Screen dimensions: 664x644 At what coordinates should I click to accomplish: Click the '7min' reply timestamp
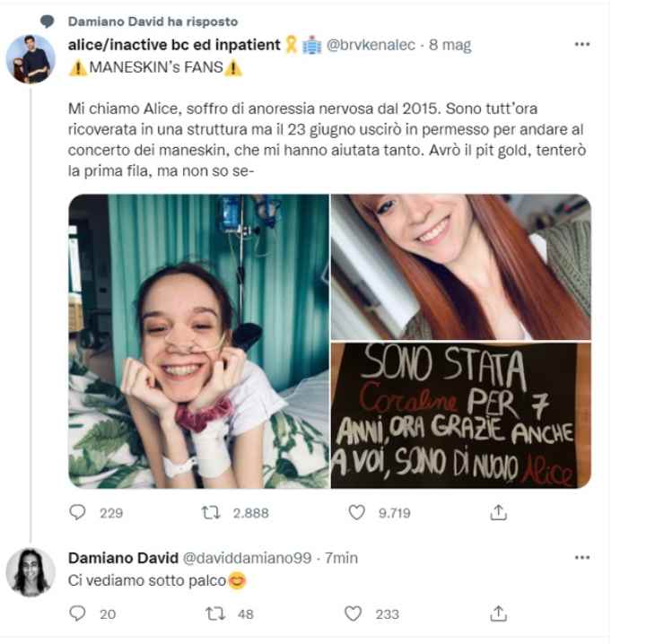341,558
